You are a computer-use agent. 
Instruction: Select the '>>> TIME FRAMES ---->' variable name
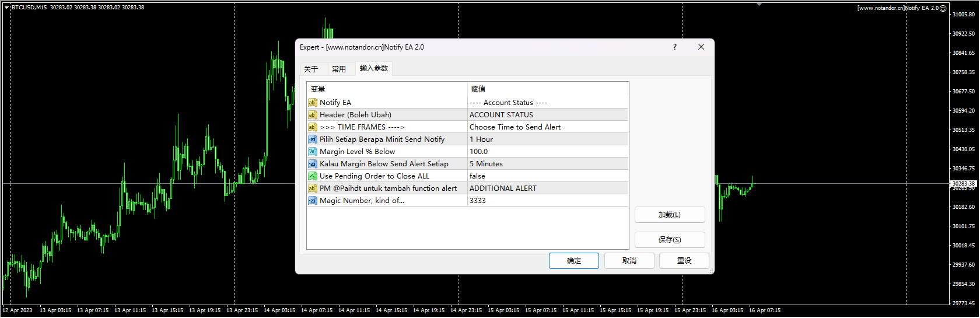pyautogui.click(x=362, y=127)
